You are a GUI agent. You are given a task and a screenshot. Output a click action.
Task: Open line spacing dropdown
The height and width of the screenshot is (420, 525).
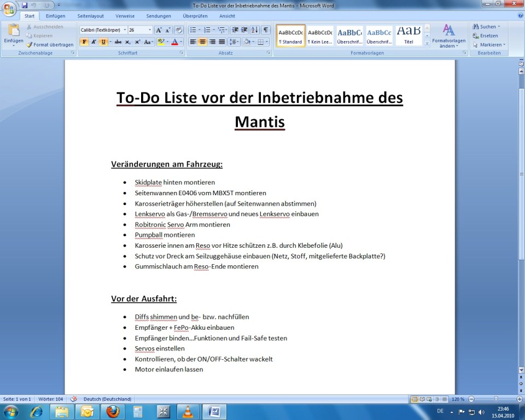pyautogui.click(x=234, y=42)
